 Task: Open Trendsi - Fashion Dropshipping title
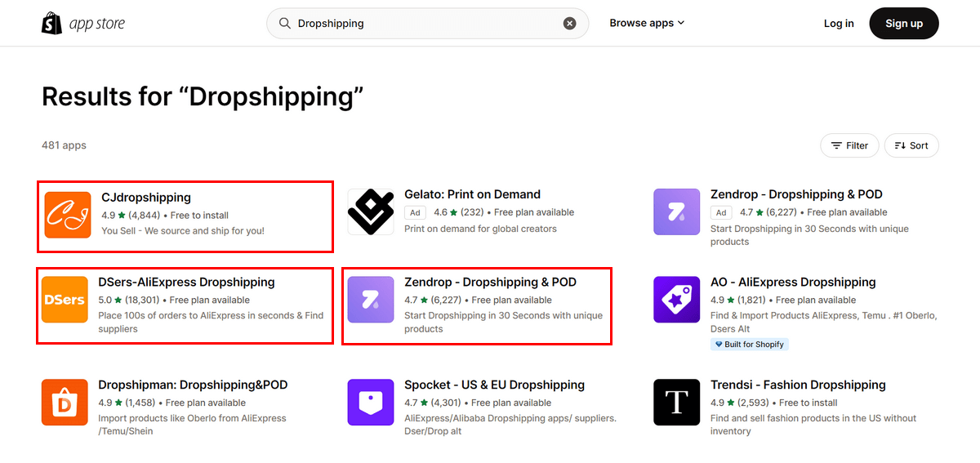(798, 385)
